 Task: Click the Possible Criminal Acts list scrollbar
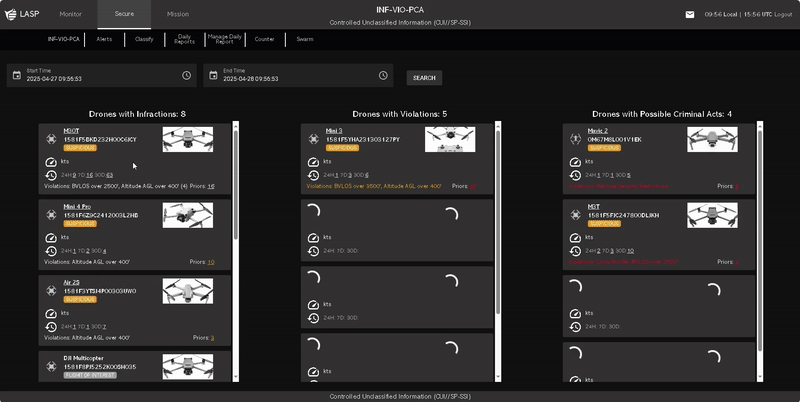(x=760, y=241)
